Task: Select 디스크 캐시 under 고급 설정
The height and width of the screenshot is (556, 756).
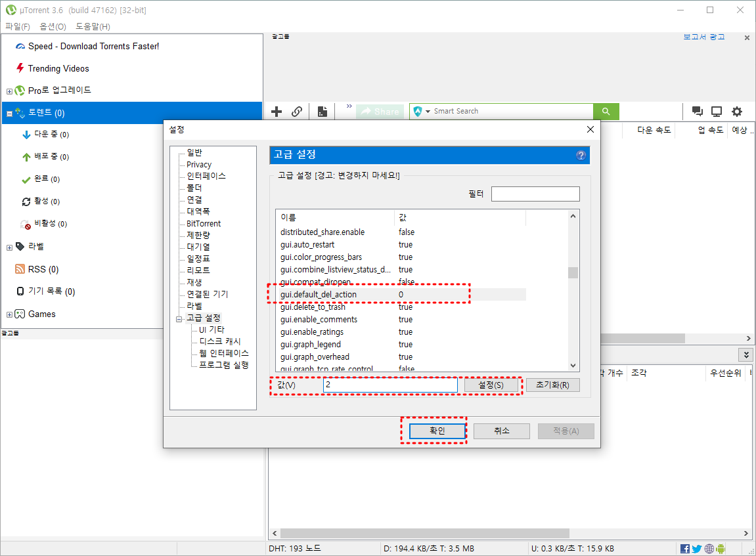Action: click(x=220, y=341)
